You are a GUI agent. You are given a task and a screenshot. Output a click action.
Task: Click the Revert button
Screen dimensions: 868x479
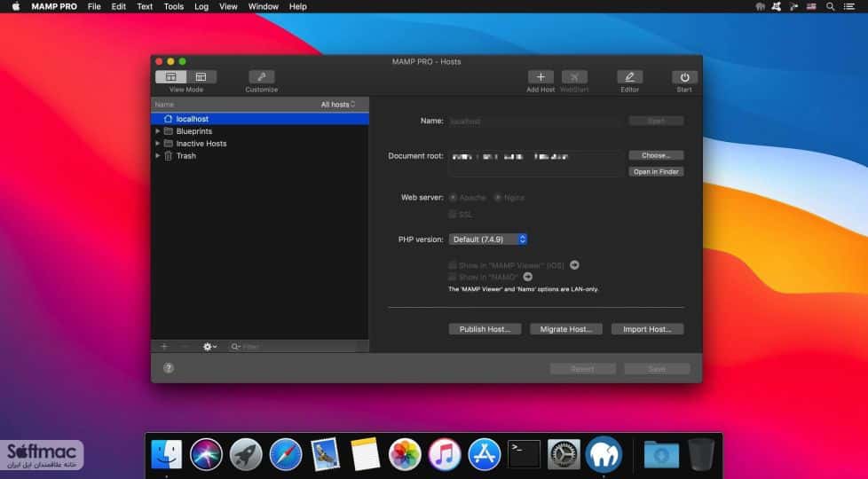(582, 368)
